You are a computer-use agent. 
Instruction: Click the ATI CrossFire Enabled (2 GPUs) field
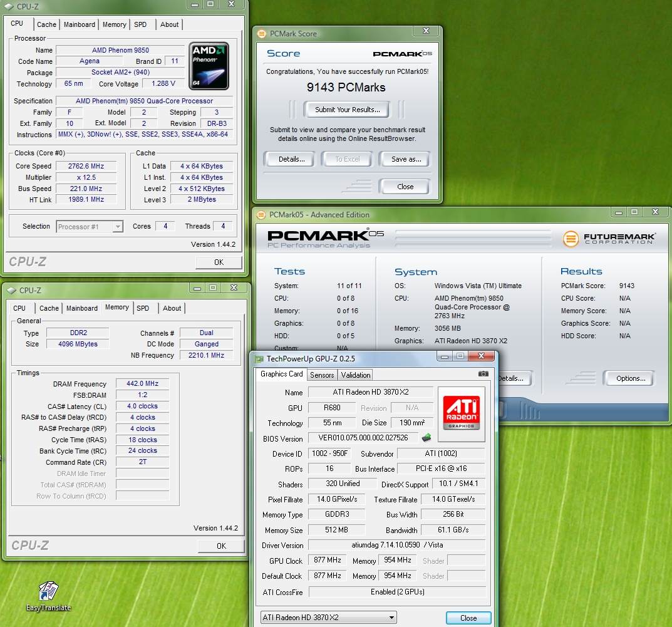coord(397,592)
